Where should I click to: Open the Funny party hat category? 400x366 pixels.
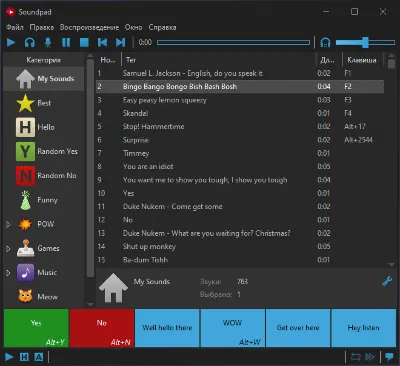coord(44,200)
